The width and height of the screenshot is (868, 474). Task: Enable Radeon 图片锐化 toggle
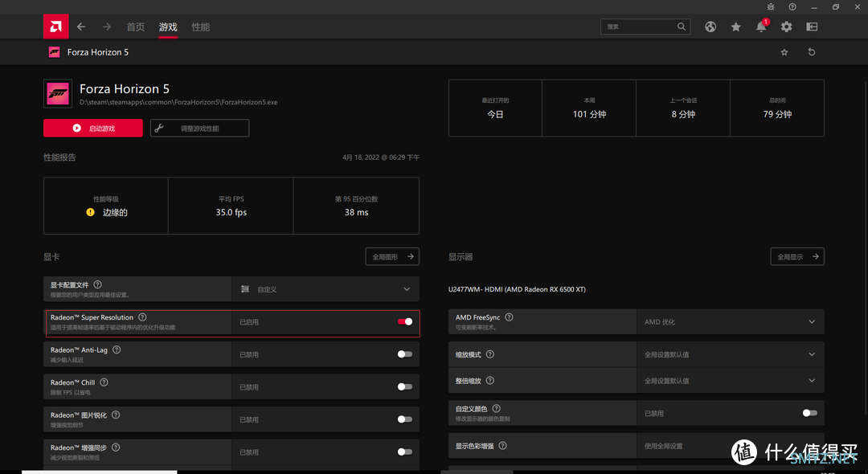pos(404,419)
